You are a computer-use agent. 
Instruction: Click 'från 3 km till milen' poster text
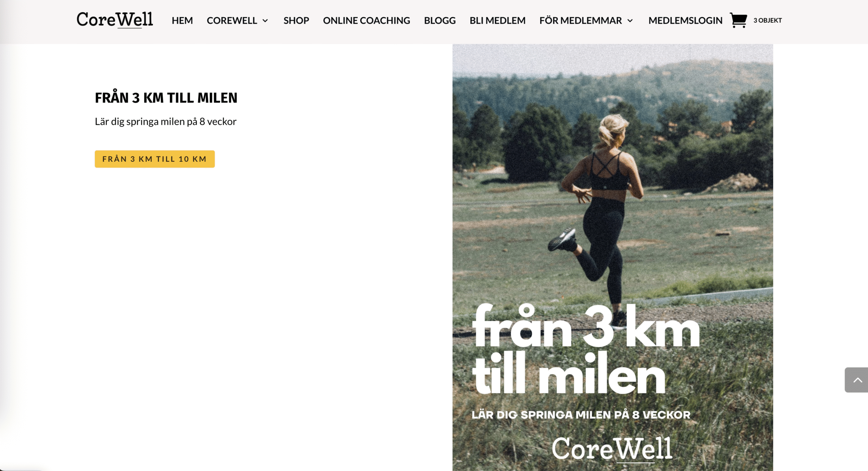(586, 349)
